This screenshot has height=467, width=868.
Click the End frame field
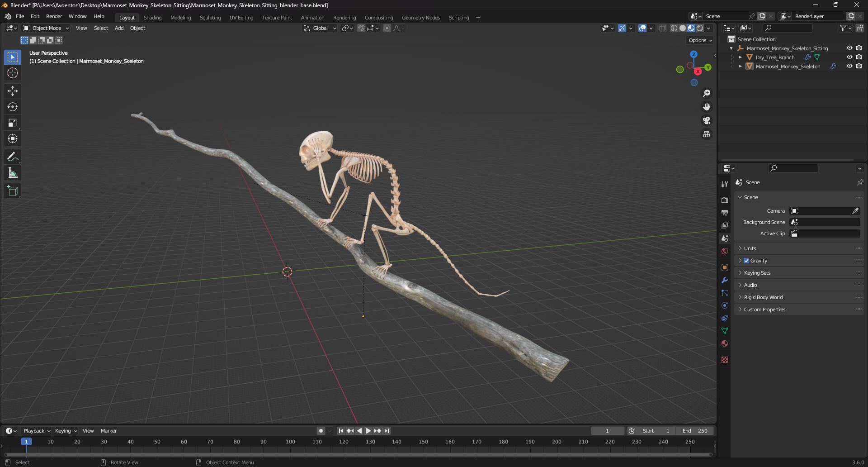[695, 431]
